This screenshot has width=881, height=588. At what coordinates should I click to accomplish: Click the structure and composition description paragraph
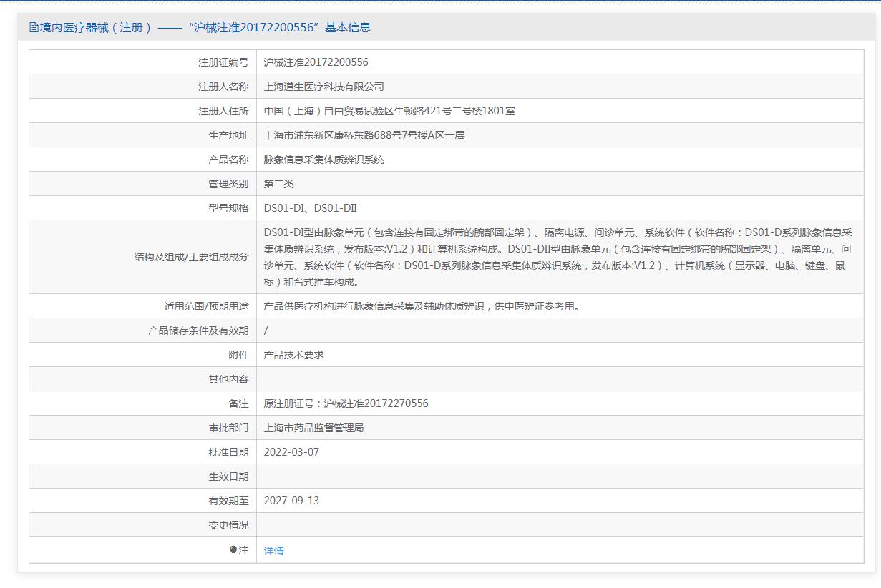[x=558, y=257]
